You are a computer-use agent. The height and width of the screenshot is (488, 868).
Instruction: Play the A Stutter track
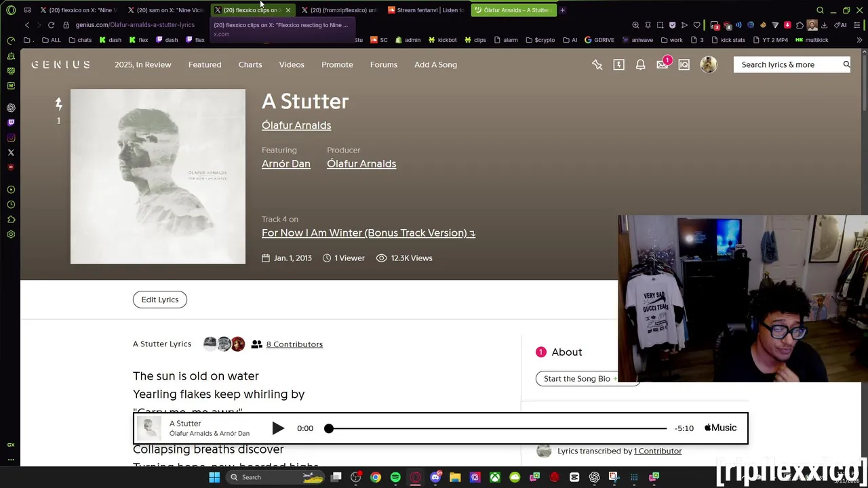point(278,428)
